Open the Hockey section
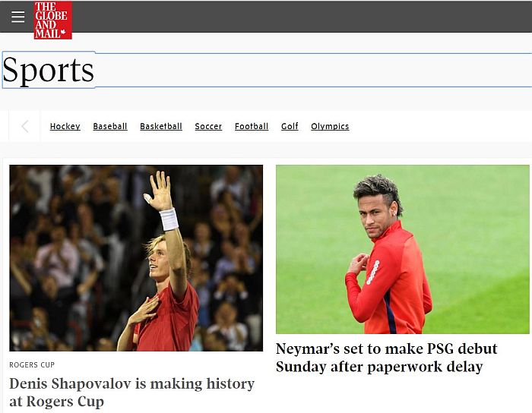 point(65,126)
